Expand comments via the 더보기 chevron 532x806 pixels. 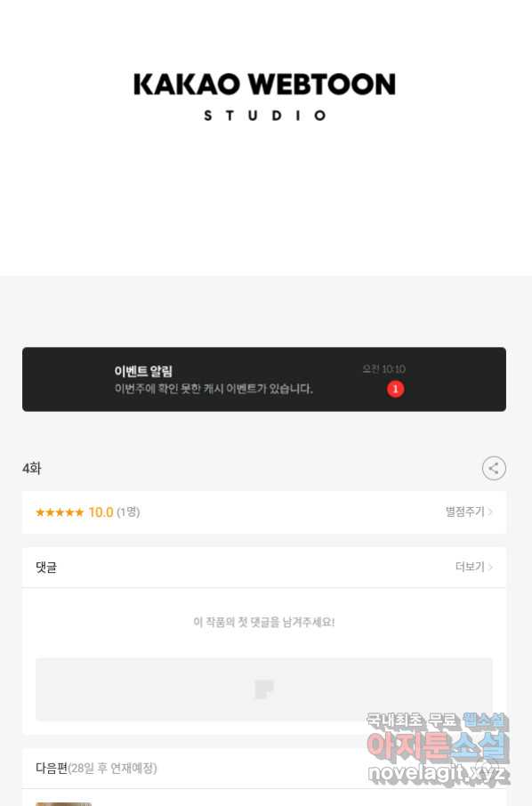click(490, 567)
